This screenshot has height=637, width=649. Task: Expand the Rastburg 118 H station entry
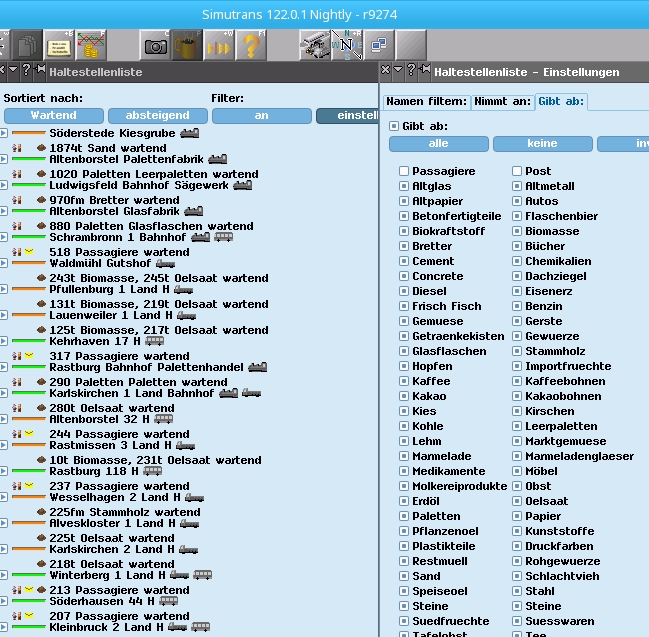pyautogui.click(x=4, y=472)
